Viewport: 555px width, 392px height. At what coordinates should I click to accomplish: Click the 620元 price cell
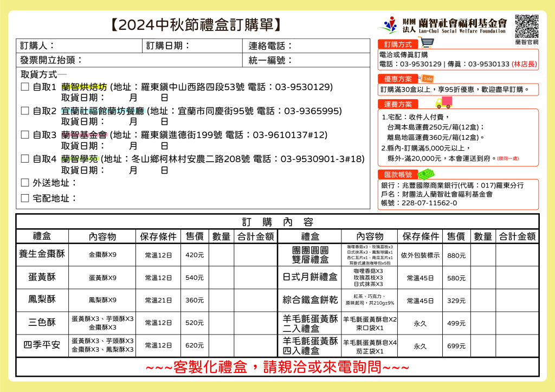tap(195, 345)
